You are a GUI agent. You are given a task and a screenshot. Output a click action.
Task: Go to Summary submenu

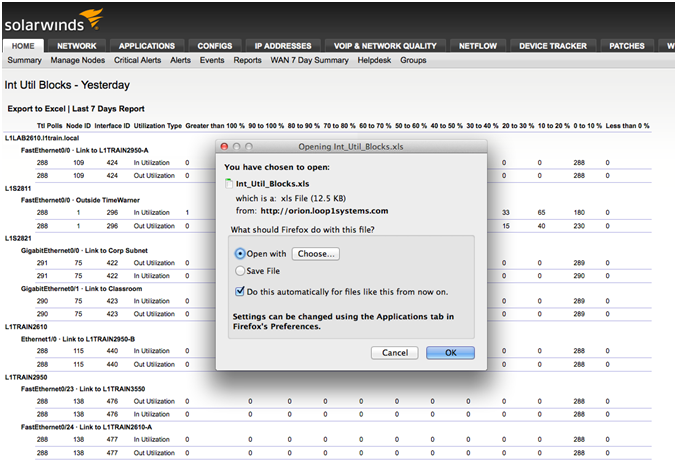tap(24, 60)
